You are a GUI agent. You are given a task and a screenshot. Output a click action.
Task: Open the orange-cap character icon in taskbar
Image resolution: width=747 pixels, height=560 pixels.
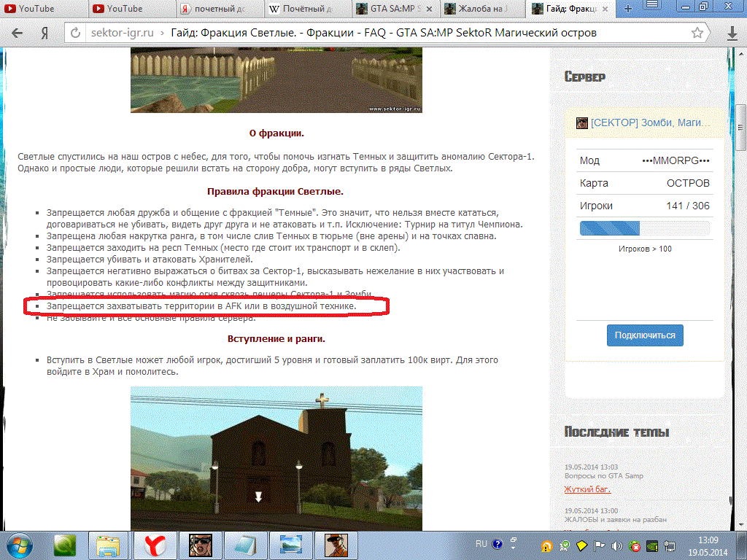tap(336, 545)
